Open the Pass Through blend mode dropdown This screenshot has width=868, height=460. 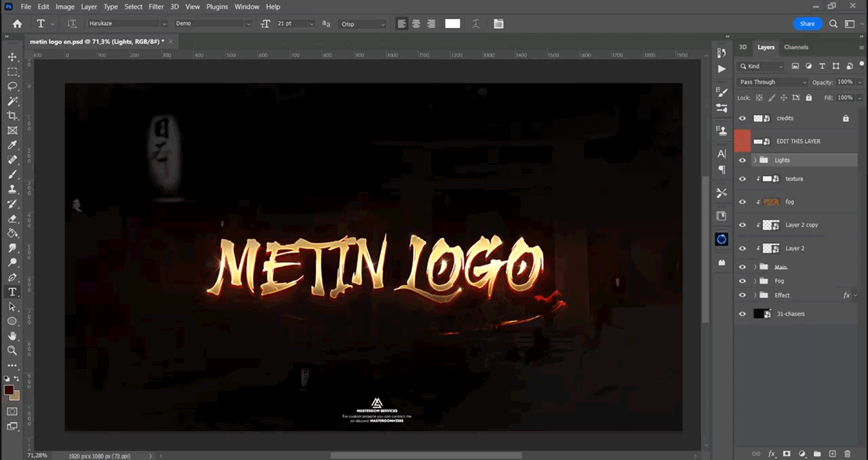(771, 81)
